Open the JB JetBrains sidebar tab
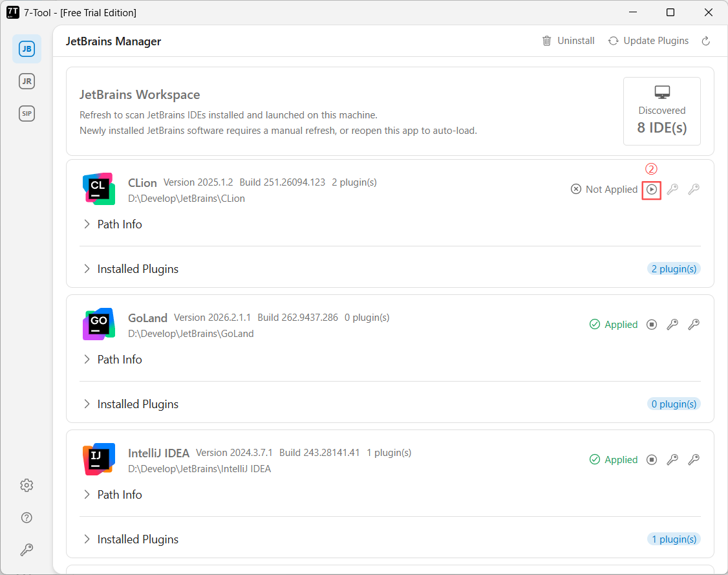The height and width of the screenshot is (575, 728). (x=27, y=49)
